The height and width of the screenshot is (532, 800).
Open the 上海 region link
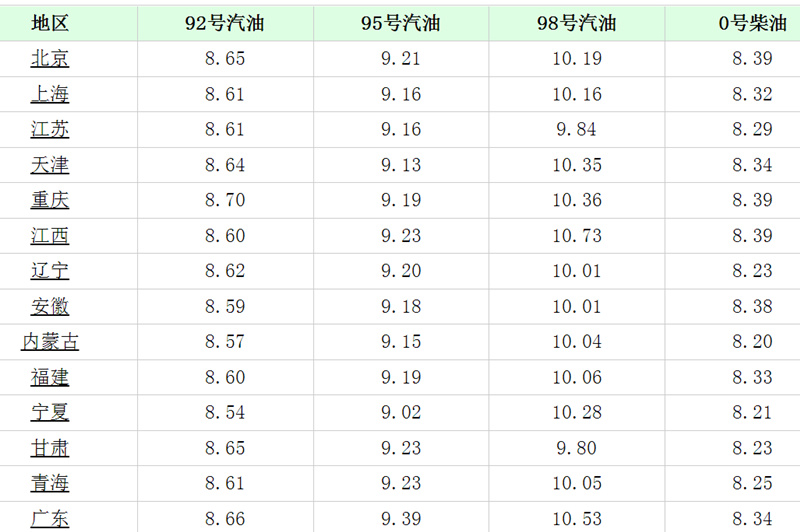[49, 94]
